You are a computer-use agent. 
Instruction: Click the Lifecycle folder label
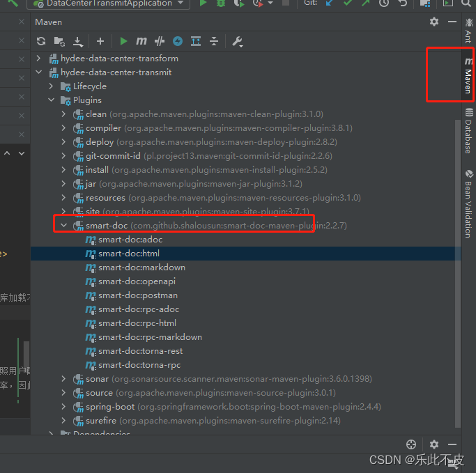click(90, 86)
